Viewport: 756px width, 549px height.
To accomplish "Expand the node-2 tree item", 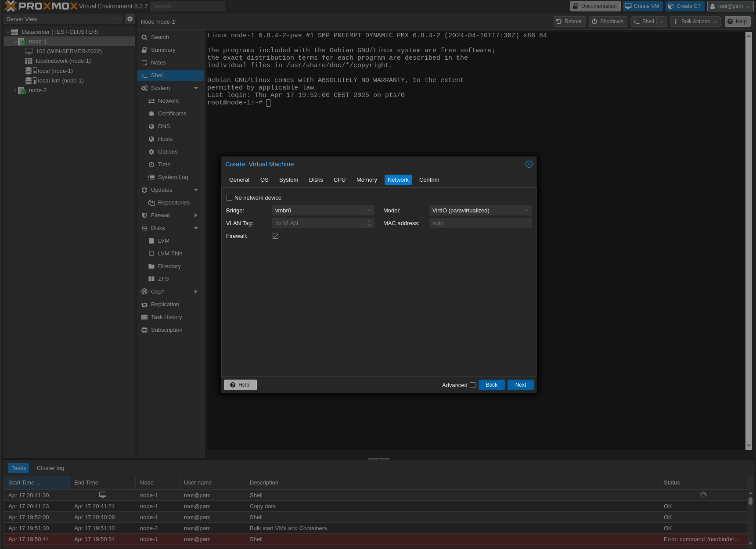I will [15, 90].
